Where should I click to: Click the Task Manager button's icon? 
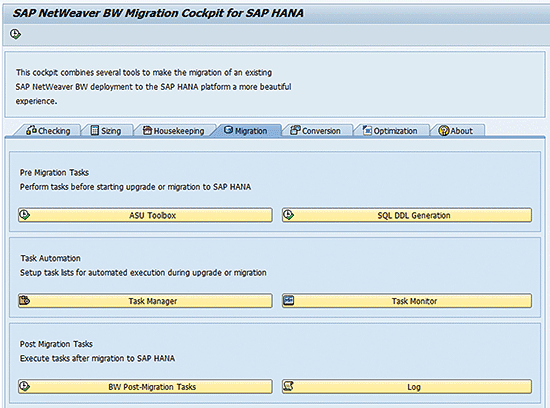point(24,300)
